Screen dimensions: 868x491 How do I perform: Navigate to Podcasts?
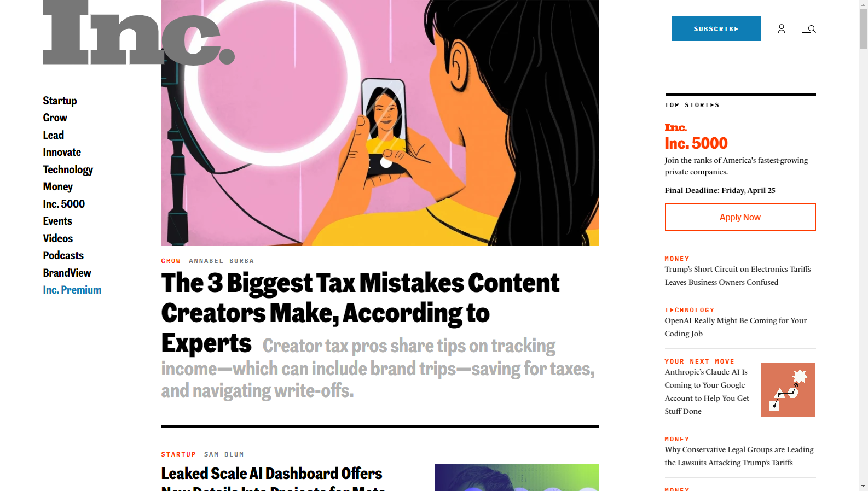[63, 255]
